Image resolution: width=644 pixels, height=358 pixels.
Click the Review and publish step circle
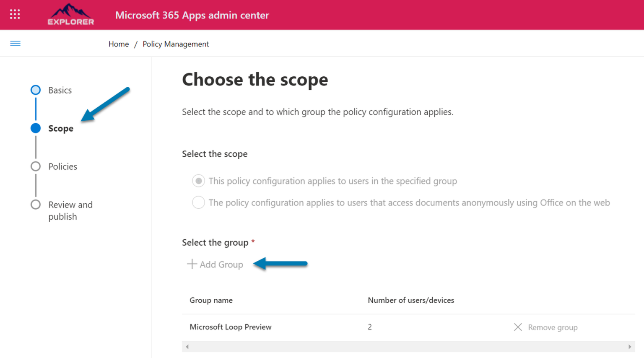click(36, 205)
